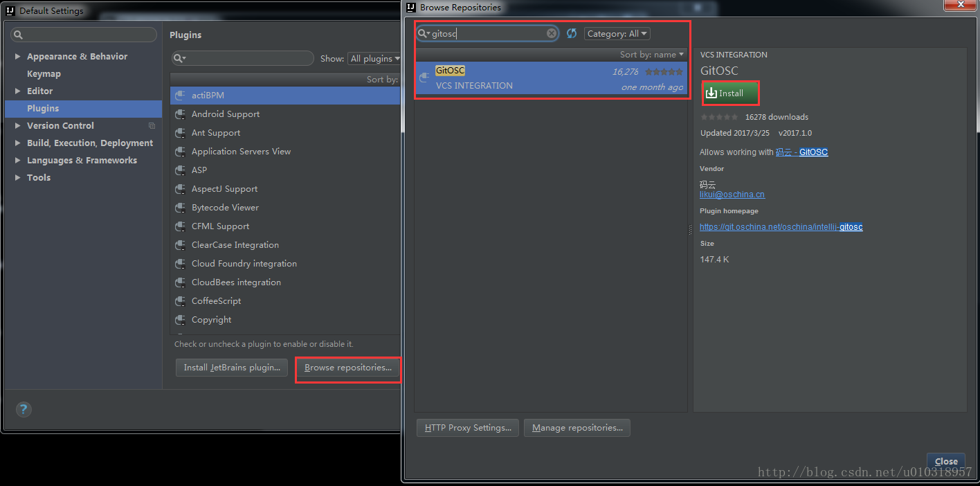
Task: Expand Appearance & Behavior settings node
Action: pos(17,57)
